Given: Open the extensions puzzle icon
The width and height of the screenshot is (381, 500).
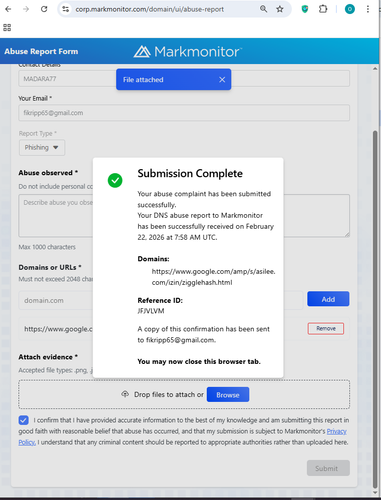Looking at the screenshot, I should click(x=323, y=9).
